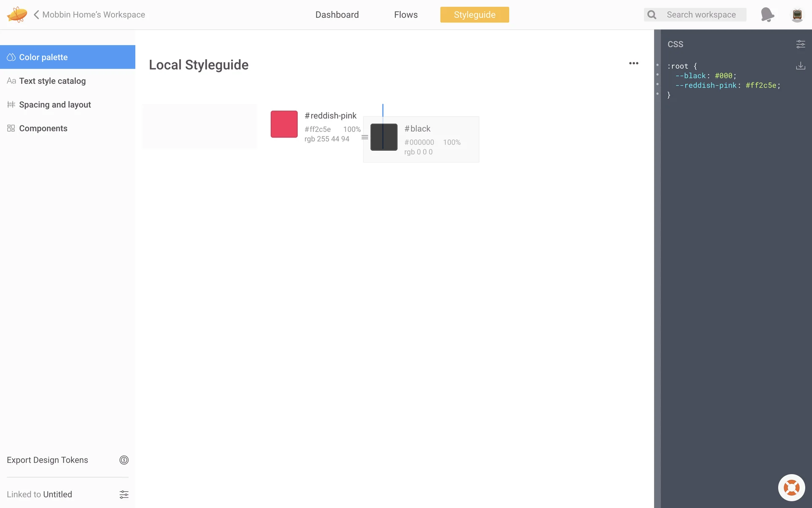Open the styleguide three-dots menu
The width and height of the screenshot is (812, 508).
pyautogui.click(x=633, y=63)
